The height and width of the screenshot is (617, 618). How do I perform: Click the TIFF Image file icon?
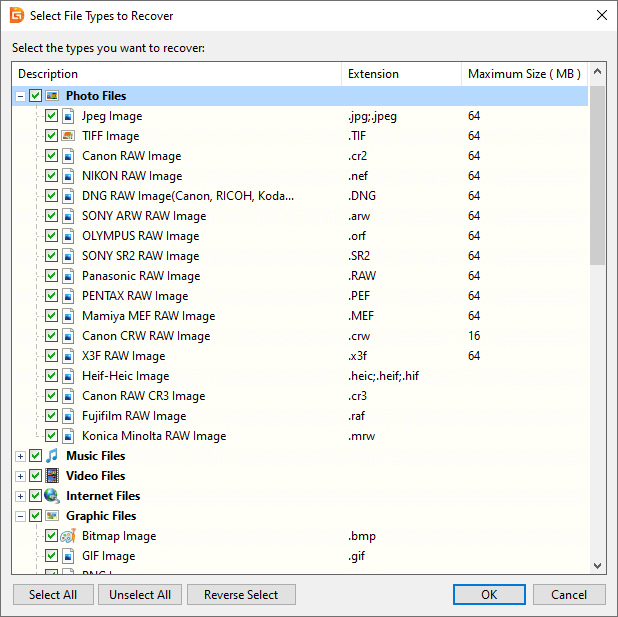(68, 136)
